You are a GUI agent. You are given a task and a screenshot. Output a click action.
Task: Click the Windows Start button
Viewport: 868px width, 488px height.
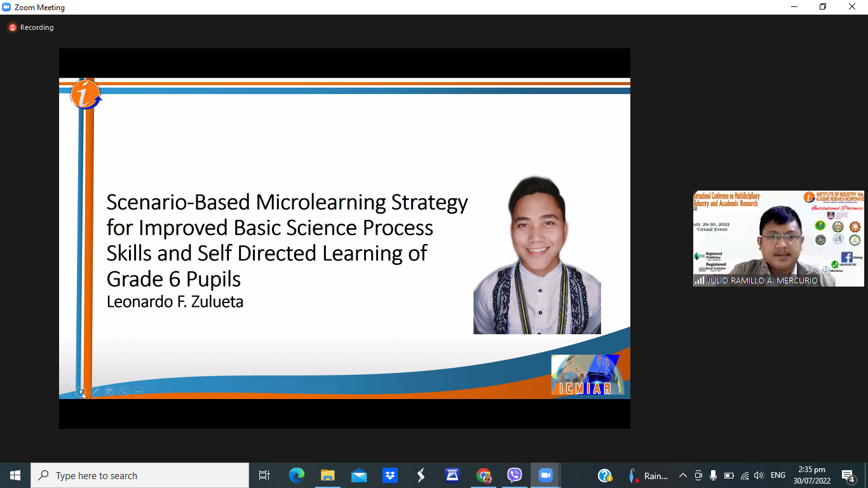15,475
